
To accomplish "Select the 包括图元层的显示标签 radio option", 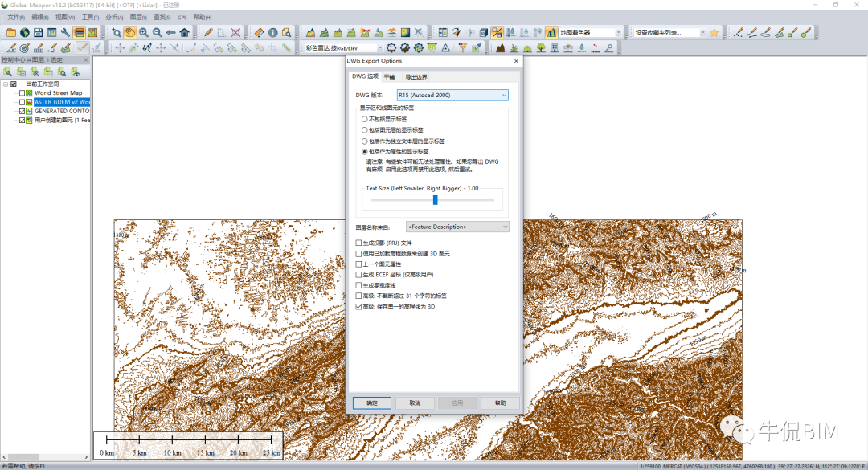I will click(364, 130).
